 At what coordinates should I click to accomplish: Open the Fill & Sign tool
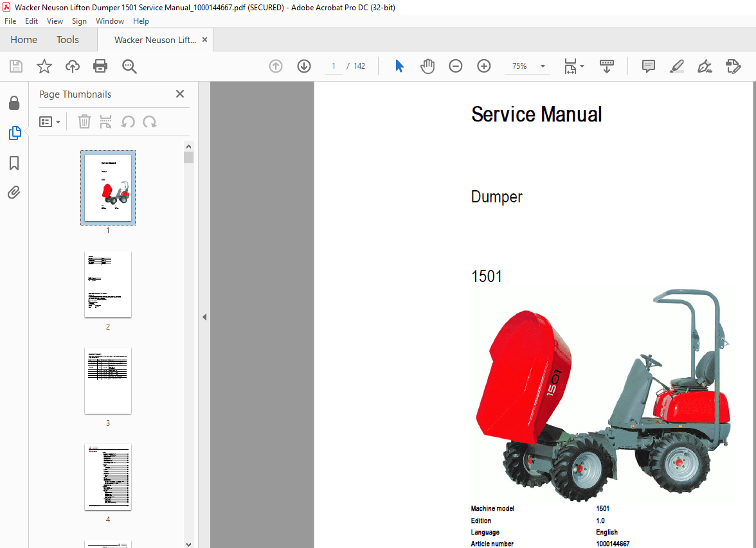(705, 66)
